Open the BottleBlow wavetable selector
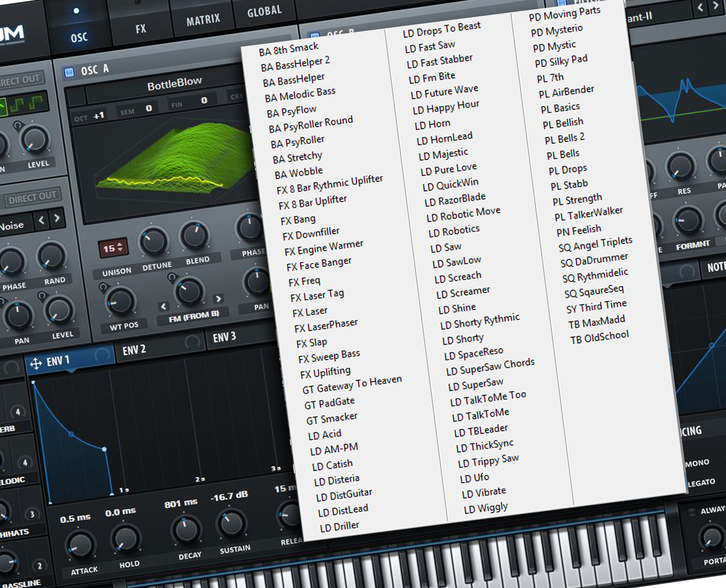Image resolution: width=726 pixels, height=588 pixels. pyautogui.click(x=174, y=84)
